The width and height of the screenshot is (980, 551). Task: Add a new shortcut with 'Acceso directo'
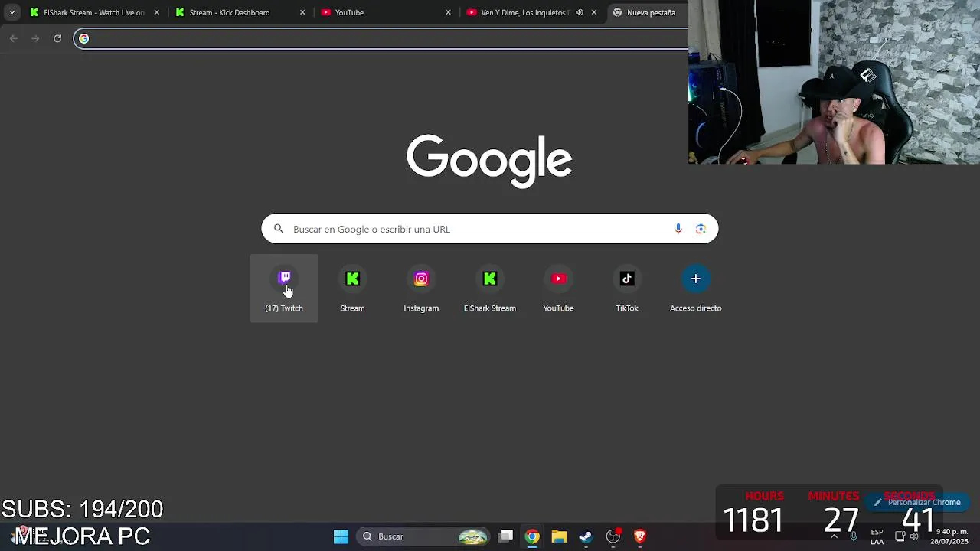pyautogui.click(x=695, y=289)
